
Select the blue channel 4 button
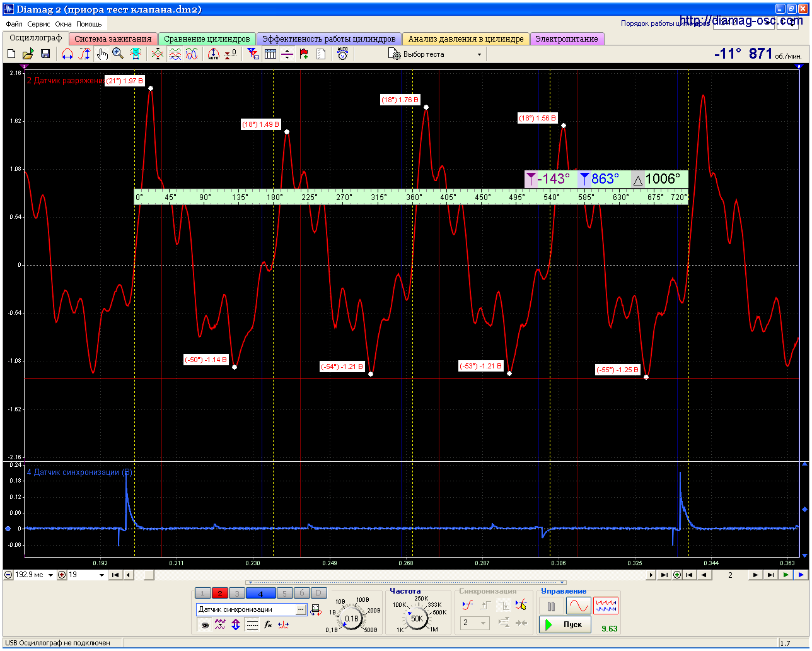(260, 593)
